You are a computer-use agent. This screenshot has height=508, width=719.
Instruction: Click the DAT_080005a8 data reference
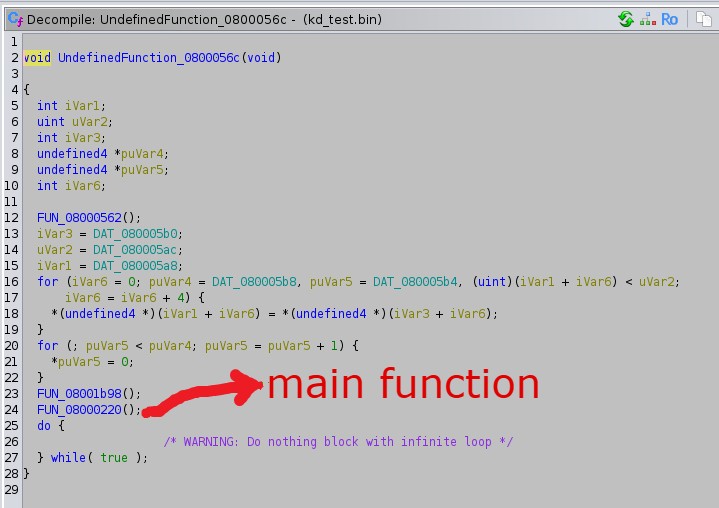coord(135,266)
